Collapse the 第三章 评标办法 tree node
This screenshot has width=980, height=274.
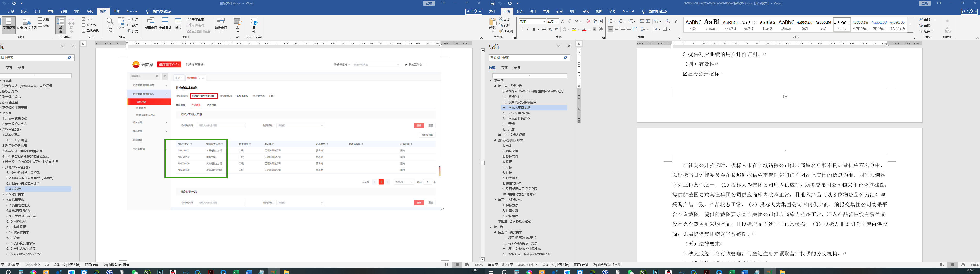[495, 200]
